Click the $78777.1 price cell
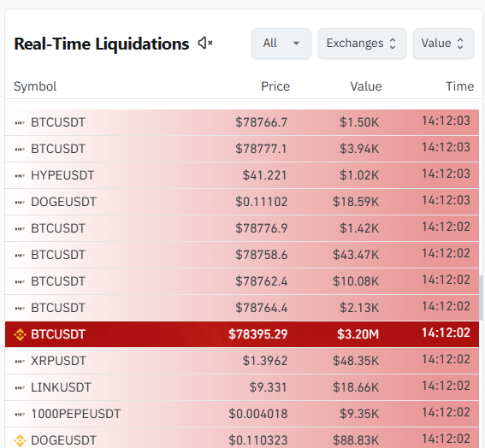Screen dimensions: 485x448 point(262,149)
